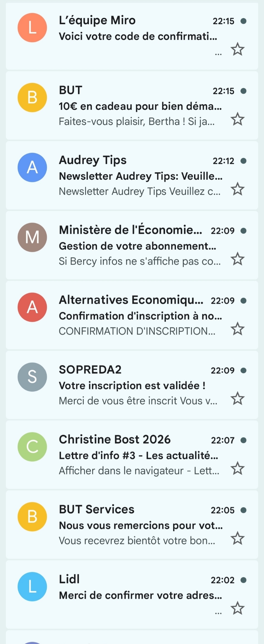Tap the red A avatar of Alternatives Economiques

point(32,307)
